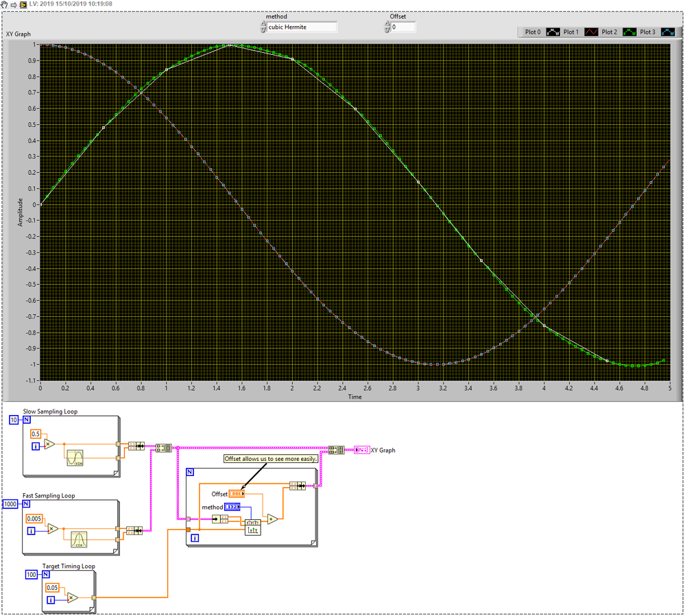Select the method I32 control terminal

pos(232,507)
